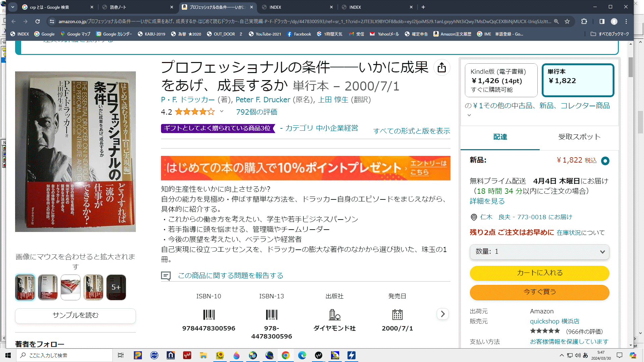Select the 単行本 ¥1,822 format option
This screenshot has width=644, height=362.
578,80
